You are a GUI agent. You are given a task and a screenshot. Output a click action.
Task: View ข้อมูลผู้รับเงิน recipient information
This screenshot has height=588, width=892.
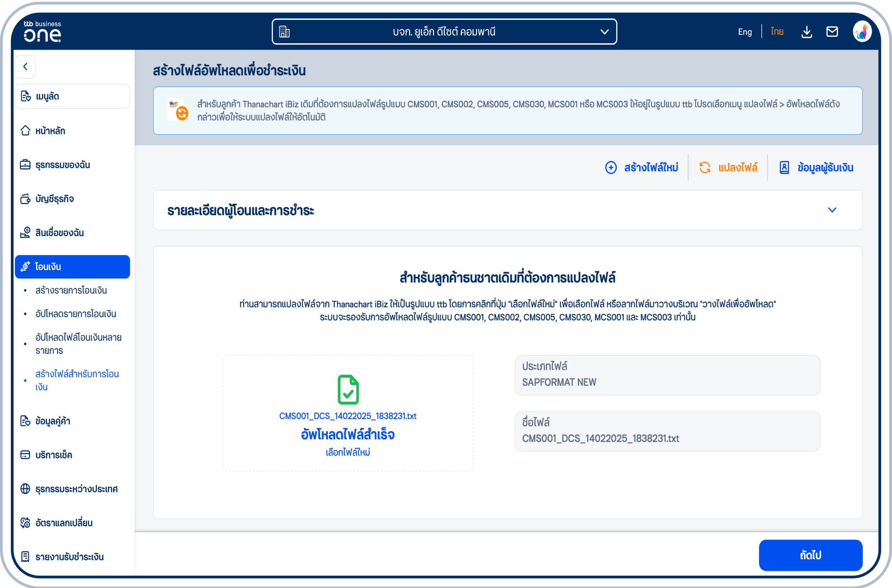[x=815, y=167]
